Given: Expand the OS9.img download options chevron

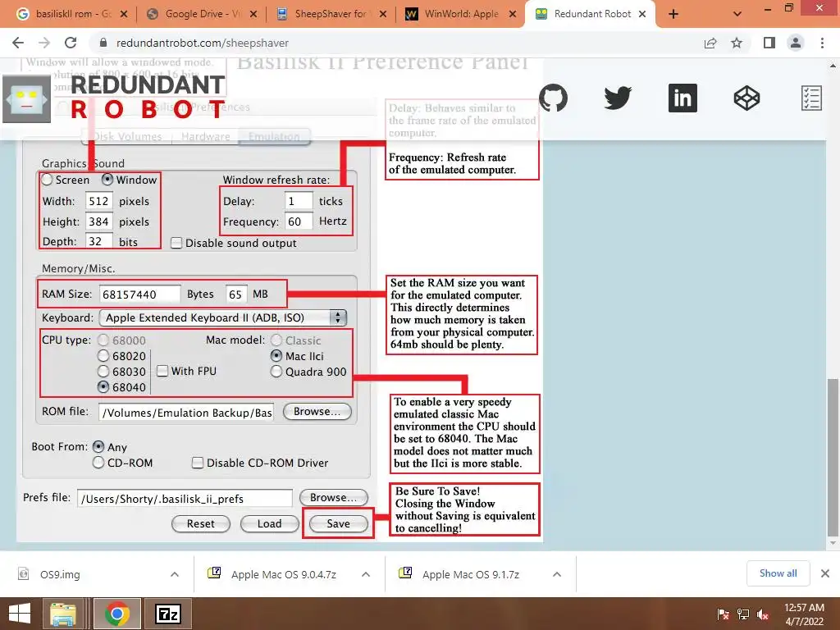Looking at the screenshot, I should click(175, 574).
